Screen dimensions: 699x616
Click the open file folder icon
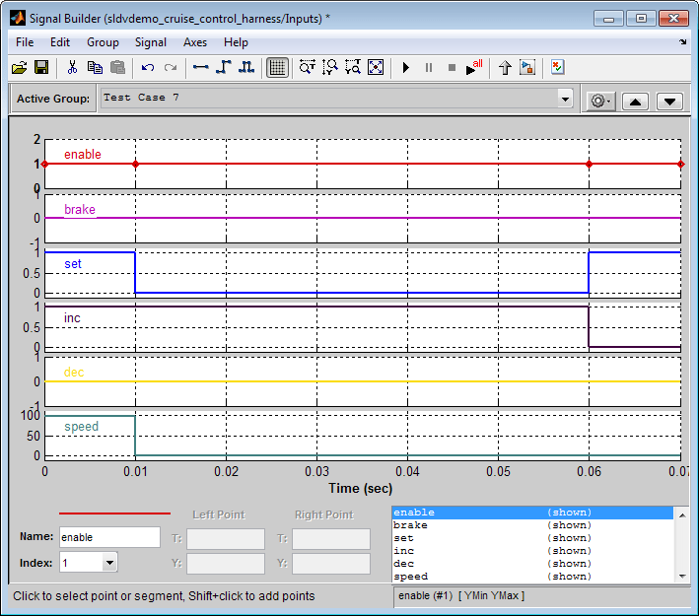pyautogui.click(x=19, y=67)
